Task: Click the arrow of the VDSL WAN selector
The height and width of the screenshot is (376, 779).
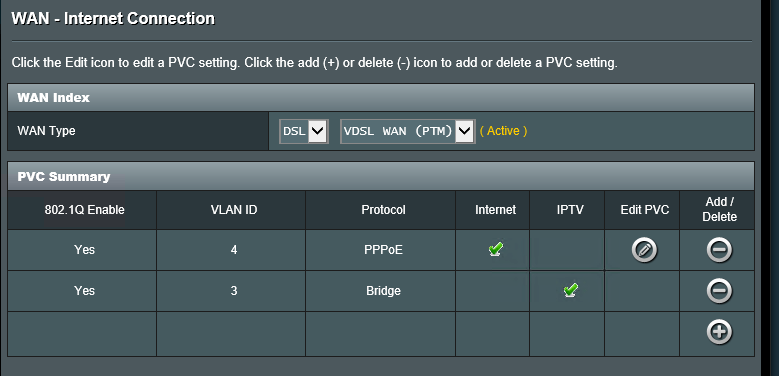Action: 464,131
